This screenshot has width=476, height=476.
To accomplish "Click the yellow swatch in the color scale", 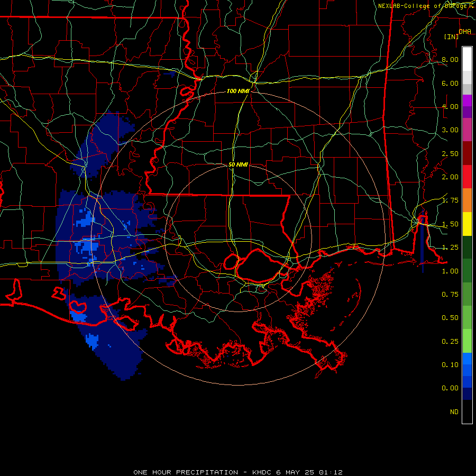I will pos(467,224).
